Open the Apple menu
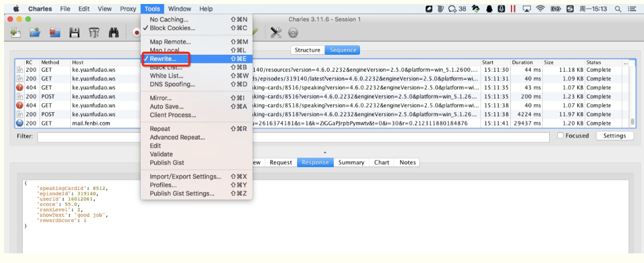 click(x=17, y=9)
